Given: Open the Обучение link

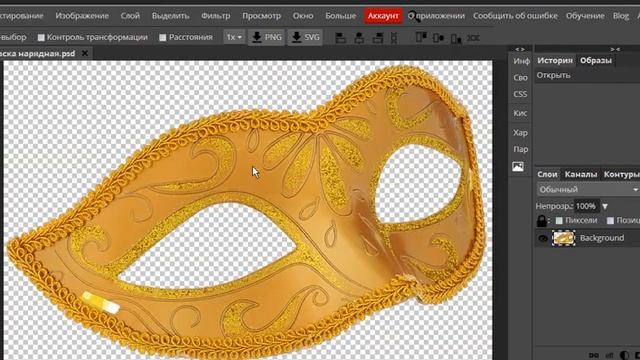Looking at the screenshot, I should coord(585,16).
